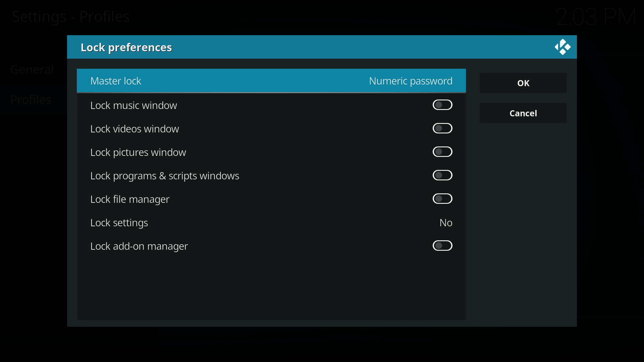The height and width of the screenshot is (362, 644).
Task: Click the Lock preferences dialog title
Action: tap(126, 48)
